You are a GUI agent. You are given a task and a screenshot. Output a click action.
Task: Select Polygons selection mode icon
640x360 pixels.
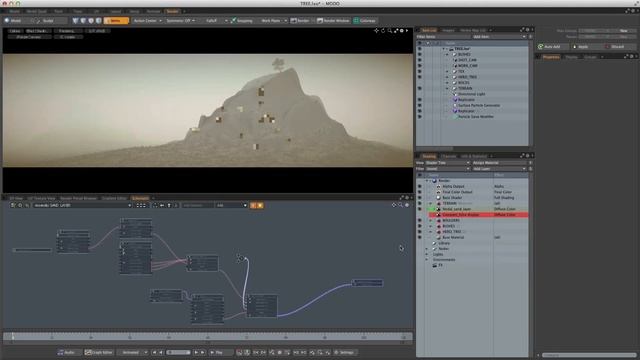91,20
